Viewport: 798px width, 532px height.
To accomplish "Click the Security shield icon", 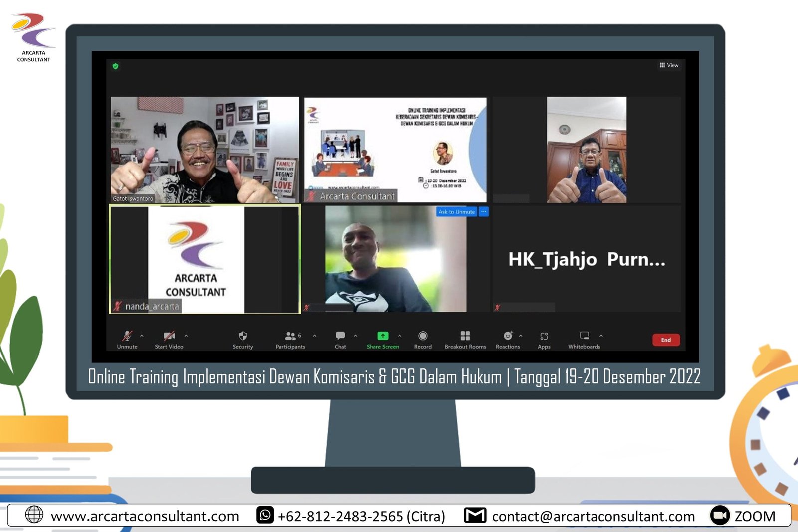I will point(243,336).
